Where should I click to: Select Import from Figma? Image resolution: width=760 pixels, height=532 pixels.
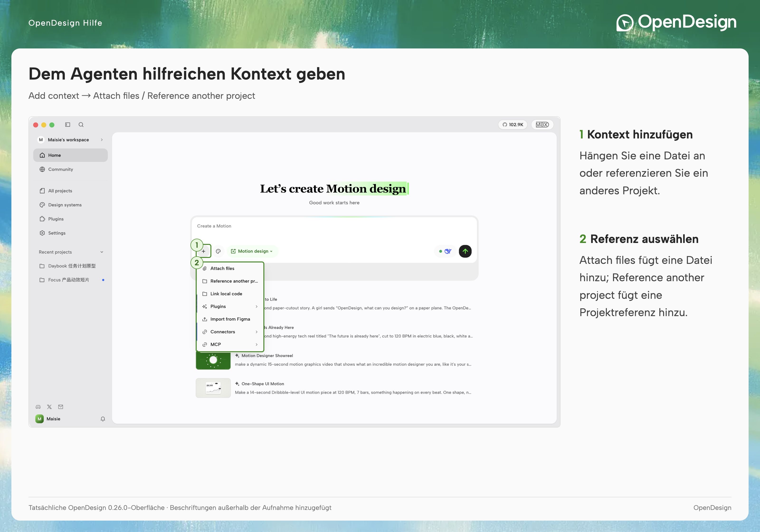230,319
